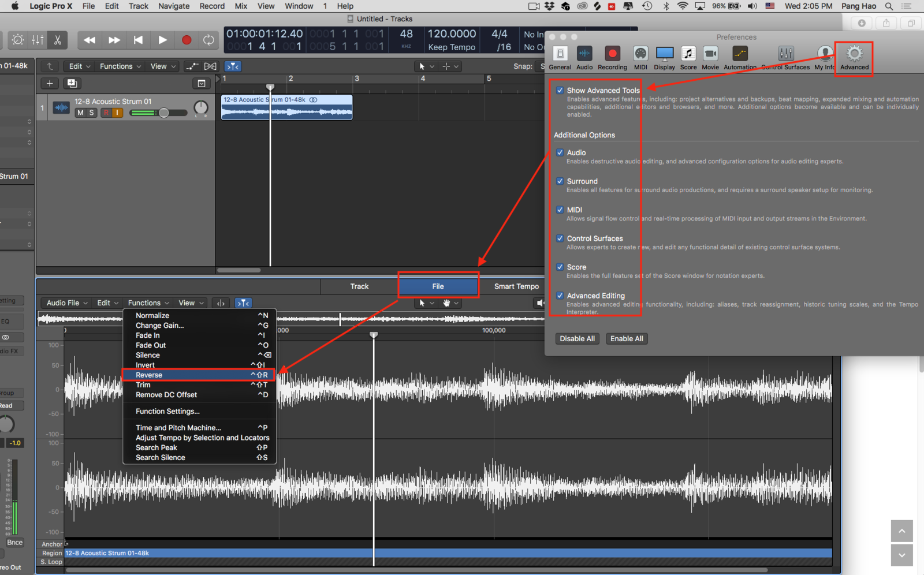Open the Automation preferences pane
Viewport: 924px width, 575px height.
coord(740,58)
